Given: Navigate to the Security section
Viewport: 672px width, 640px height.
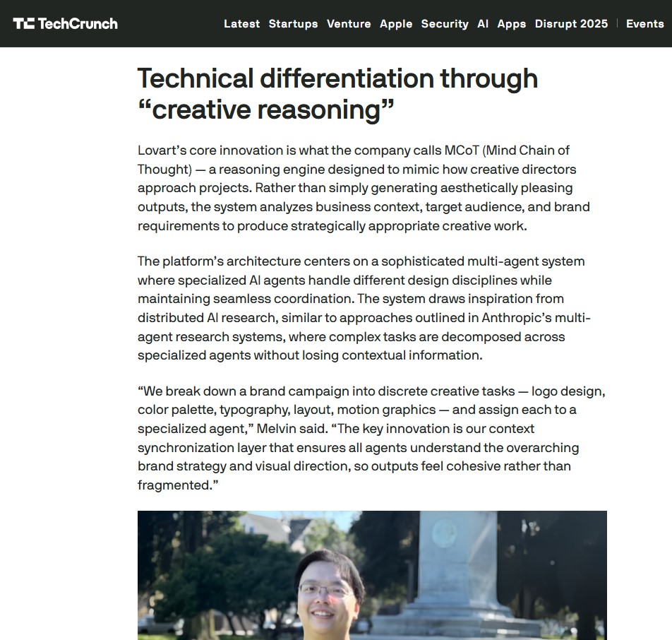Looking at the screenshot, I should [445, 23].
